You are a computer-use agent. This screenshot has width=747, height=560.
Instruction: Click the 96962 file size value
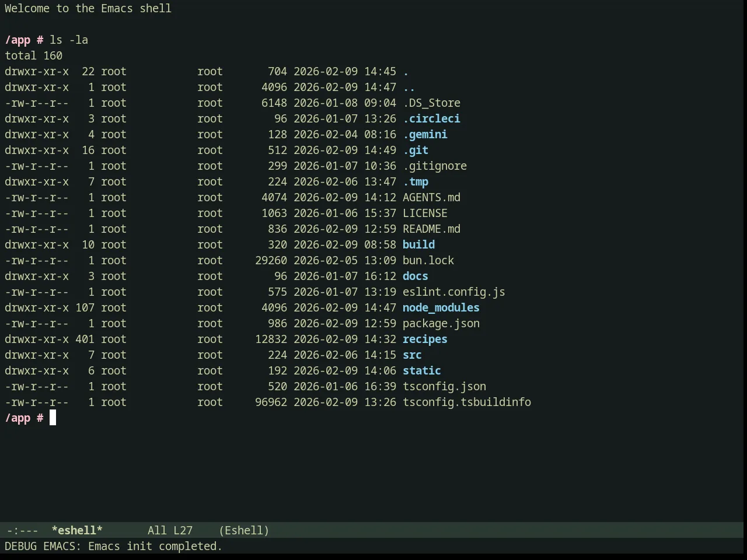(x=271, y=402)
